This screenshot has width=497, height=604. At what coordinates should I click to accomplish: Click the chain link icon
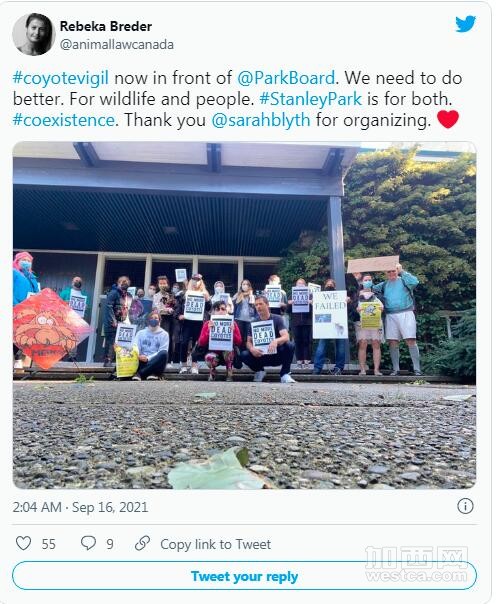[142, 544]
